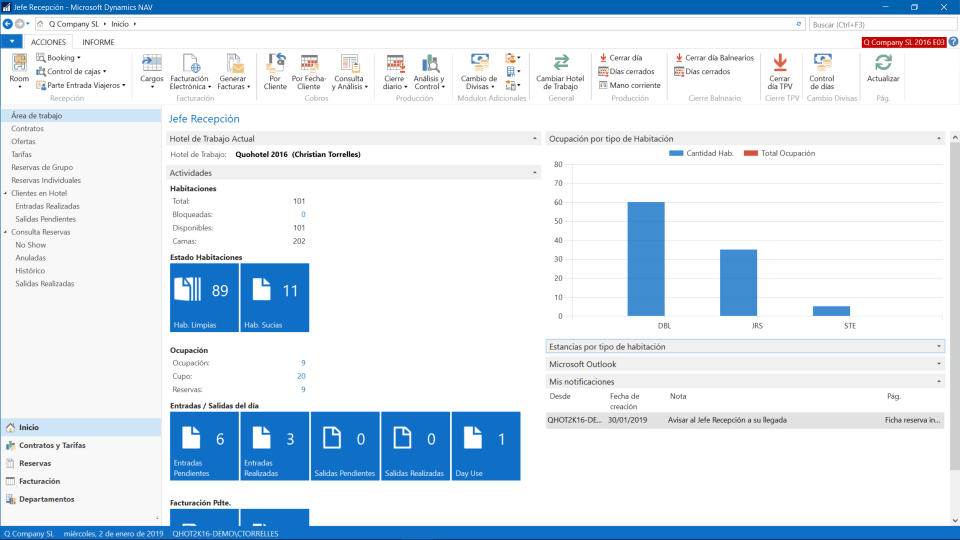Switch to the INFORME tab
This screenshot has height=540, width=960.
pyautogui.click(x=98, y=42)
